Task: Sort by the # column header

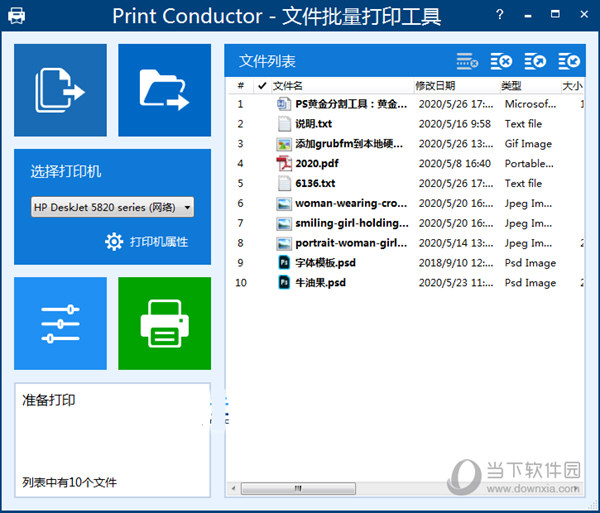Action: [241, 86]
